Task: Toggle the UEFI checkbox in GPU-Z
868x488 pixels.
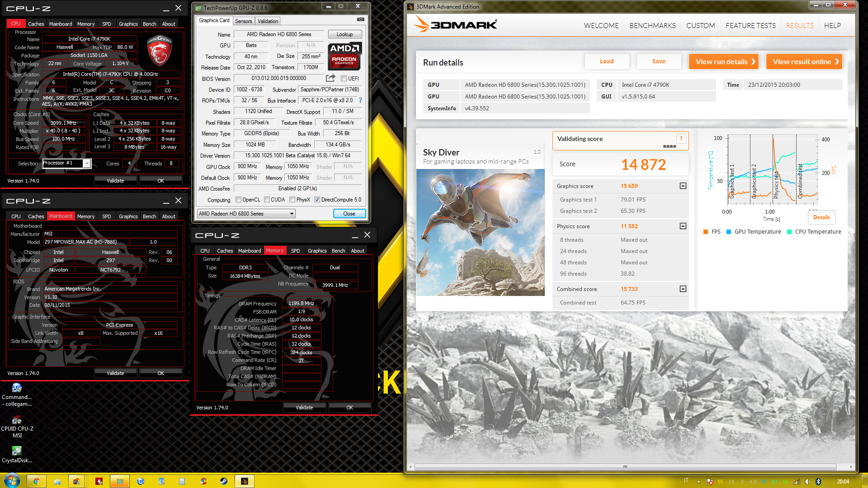Action: [x=344, y=79]
